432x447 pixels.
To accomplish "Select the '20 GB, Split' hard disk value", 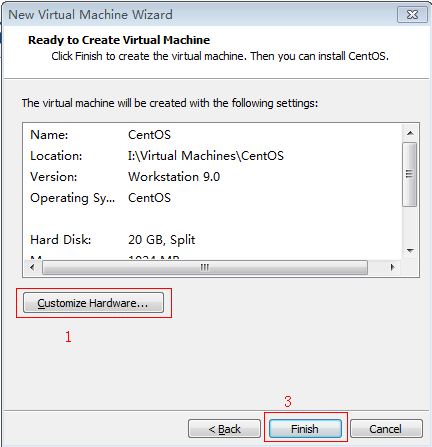I will (162, 240).
